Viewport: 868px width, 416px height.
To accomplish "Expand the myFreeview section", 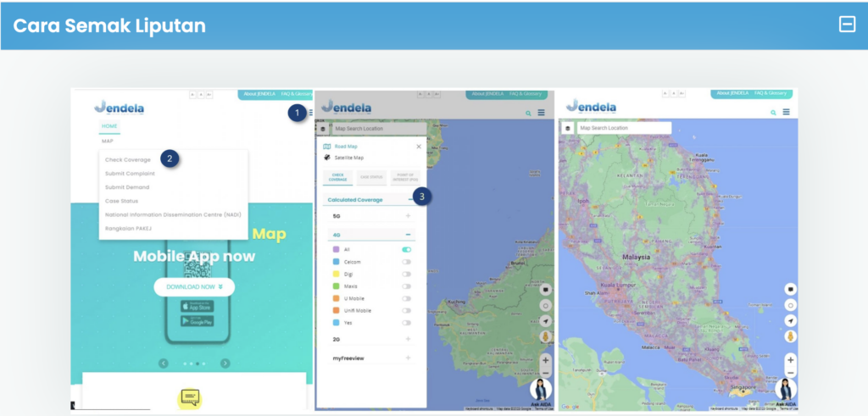I will point(408,358).
